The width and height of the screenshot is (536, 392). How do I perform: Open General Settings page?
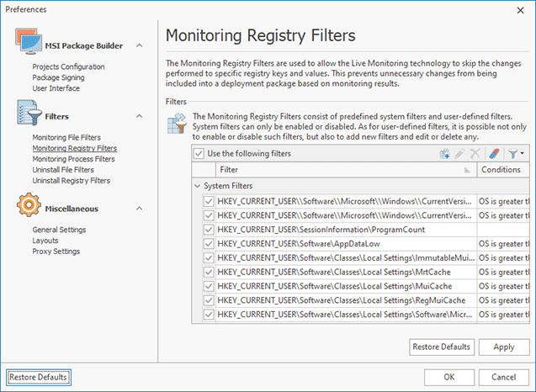tap(59, 230)
